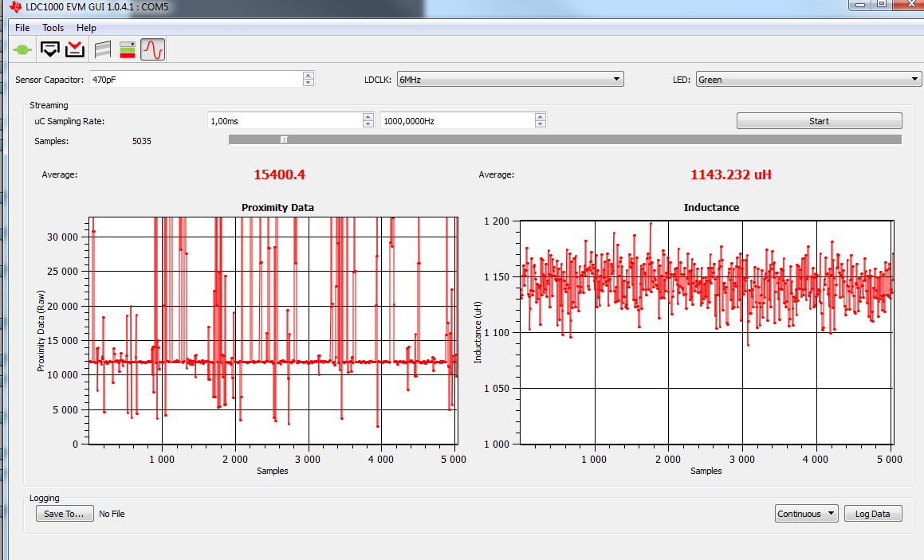Click the Save To... button
924x560 pixels.
click(65, 514)
